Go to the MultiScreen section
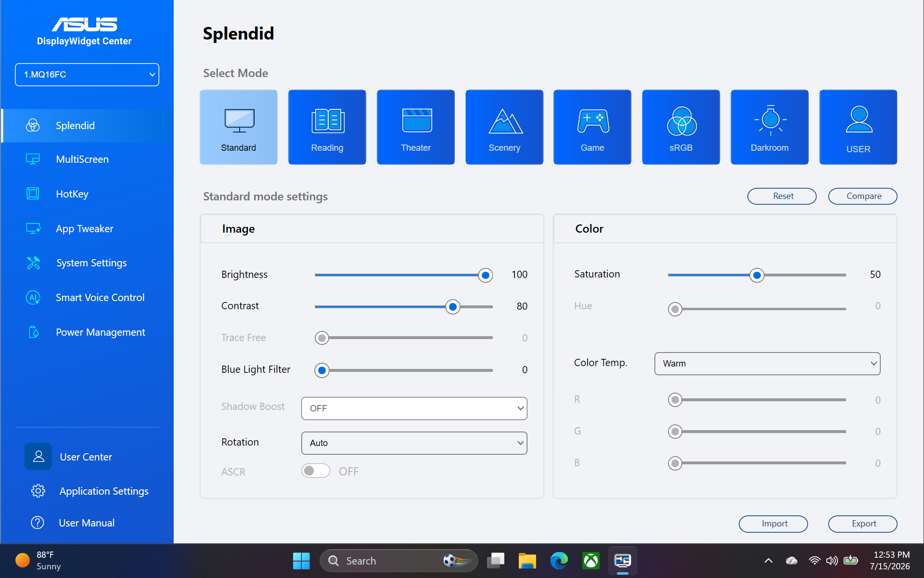924x578 pixels. [x=82, y=159]
